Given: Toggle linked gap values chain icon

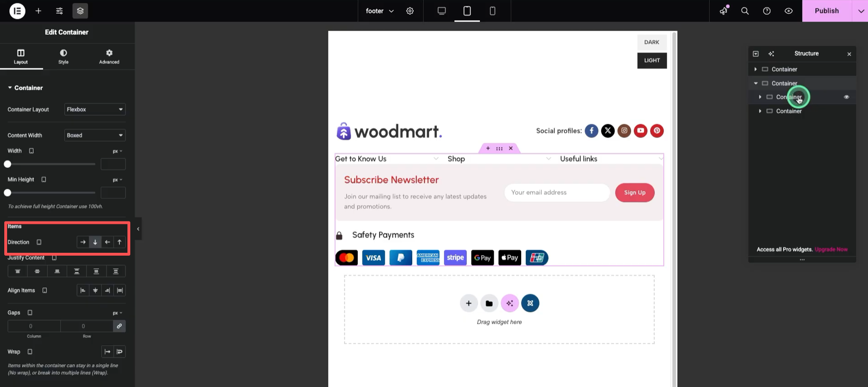Looking at the screenshot, I should point(119,326).
